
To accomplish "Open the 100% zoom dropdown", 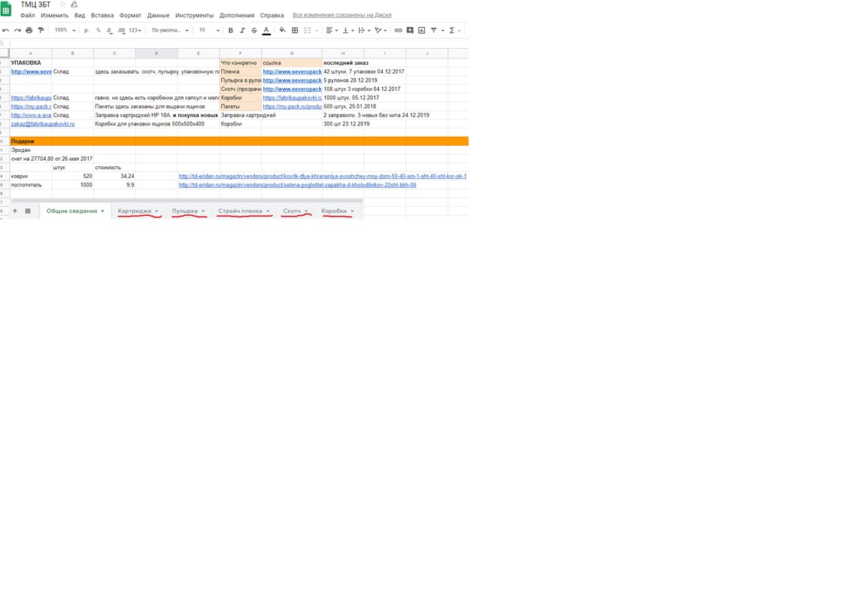I will click(x=65, y=31).
